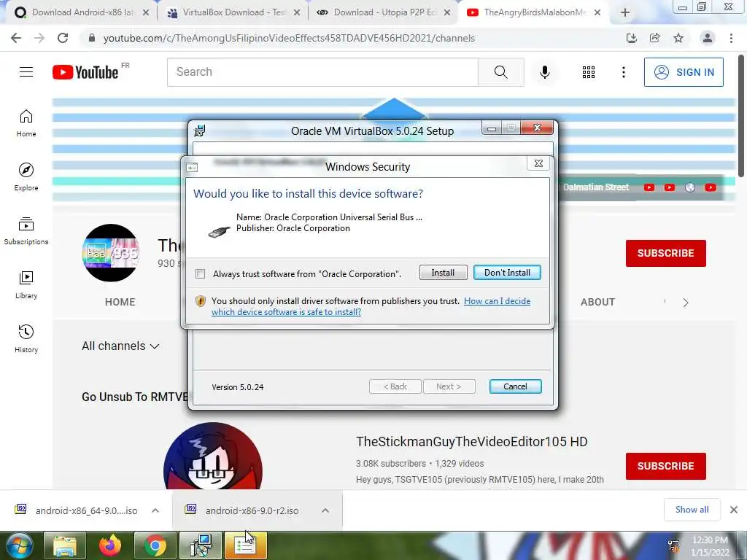
Task: Open a new browser tab
Action: pyautogui.click(x=625, y=13)
